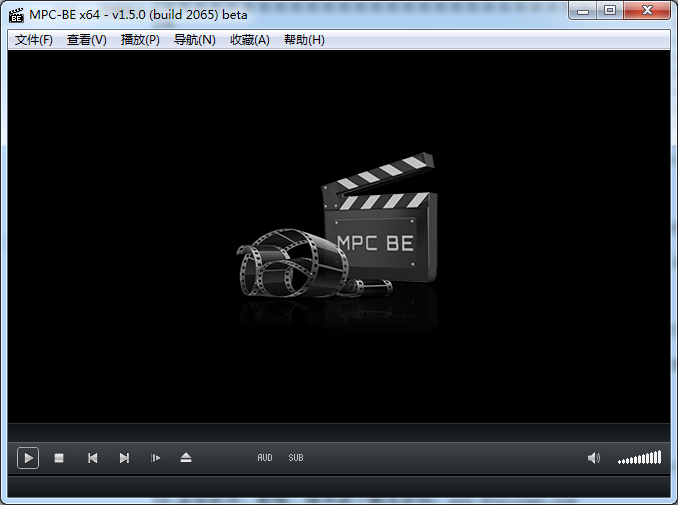
Task: Click the seek bar above controls
Action: 339,433
